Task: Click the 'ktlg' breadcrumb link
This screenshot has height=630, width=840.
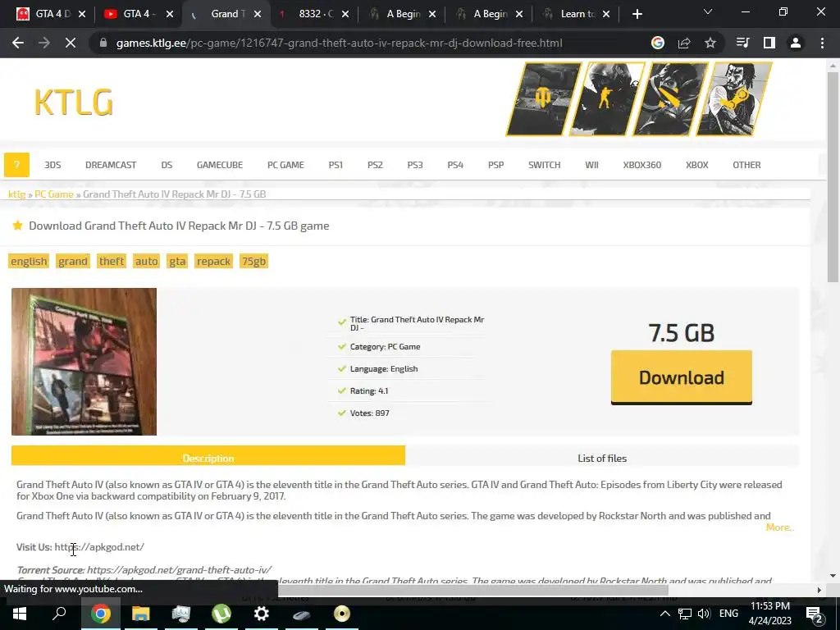Action: click(16, 194)
